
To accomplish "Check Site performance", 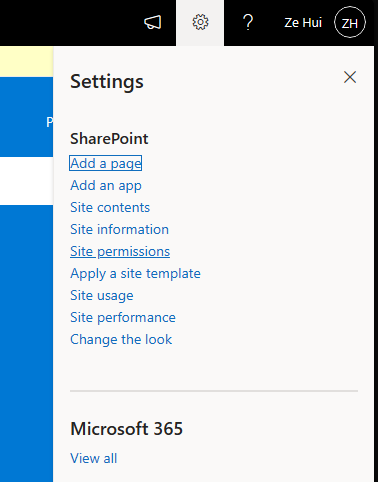I will 123,317.
